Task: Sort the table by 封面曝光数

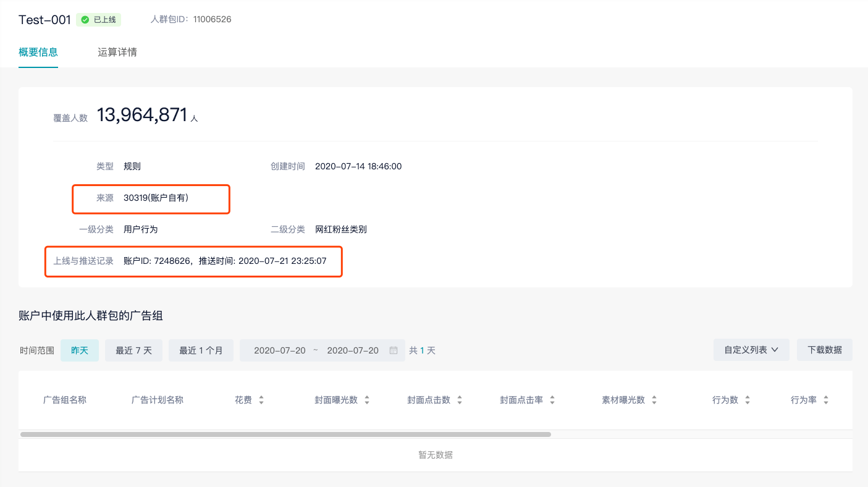Action: (367, 400)
